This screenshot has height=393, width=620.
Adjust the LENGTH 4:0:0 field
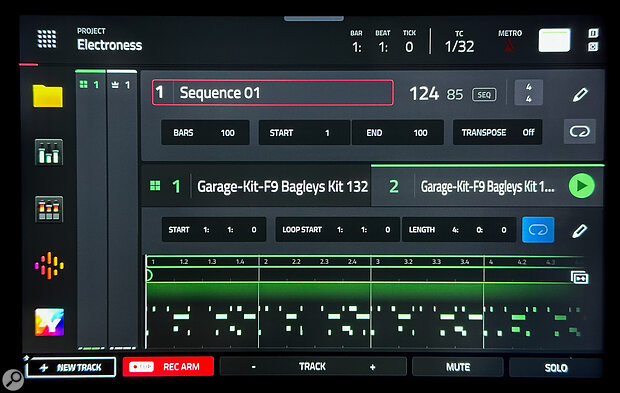click(x=459, y=230)
